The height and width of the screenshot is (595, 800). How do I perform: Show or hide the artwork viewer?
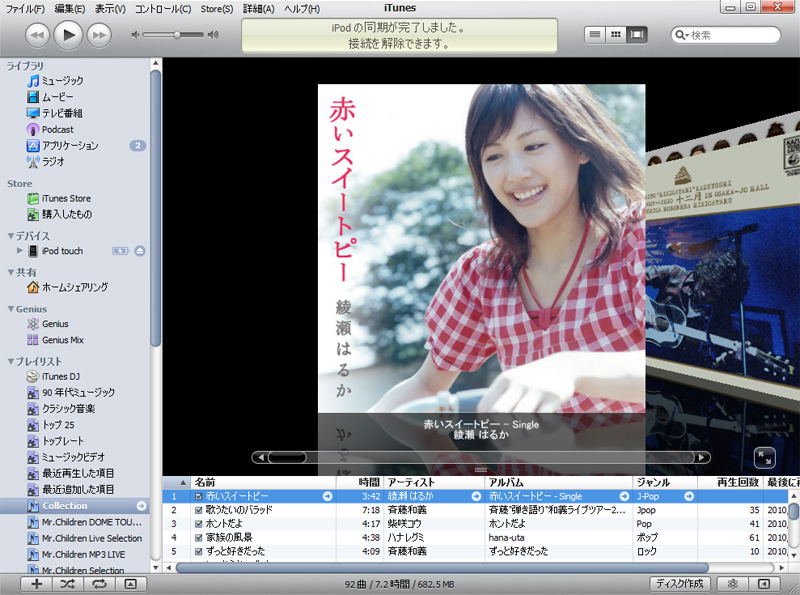131,584
